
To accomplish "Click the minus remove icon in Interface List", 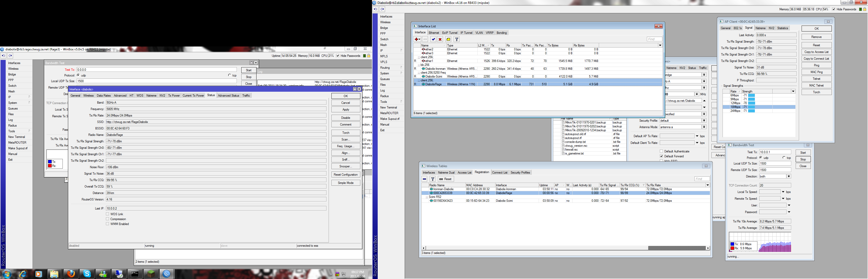I will click(x=425, y=40).
